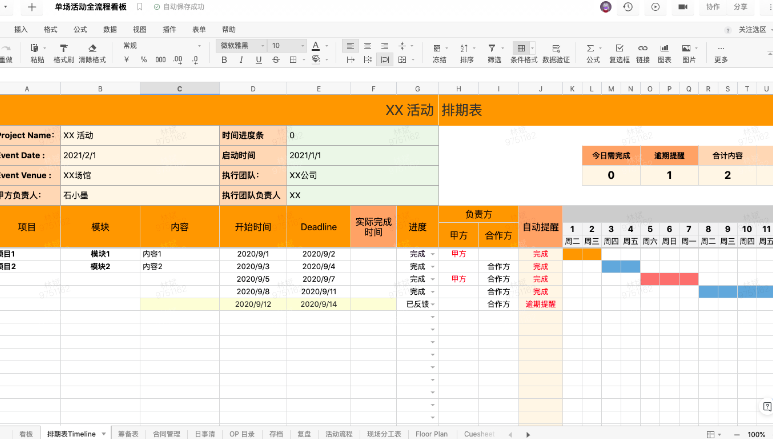This screenshot has height=439, width=773.
Task: Click the plus new document icon
Action: tap(32, 7)
